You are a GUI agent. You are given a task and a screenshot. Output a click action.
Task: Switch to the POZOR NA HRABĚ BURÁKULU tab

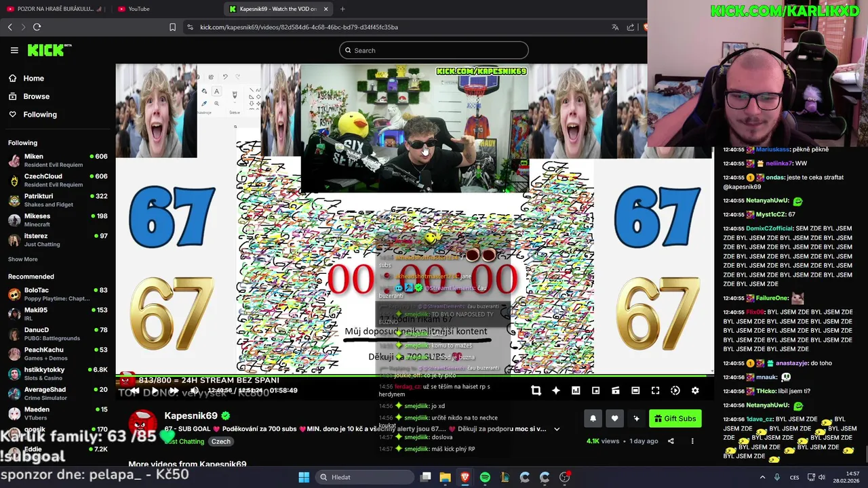pyautogui.click(x=56, y=9)
